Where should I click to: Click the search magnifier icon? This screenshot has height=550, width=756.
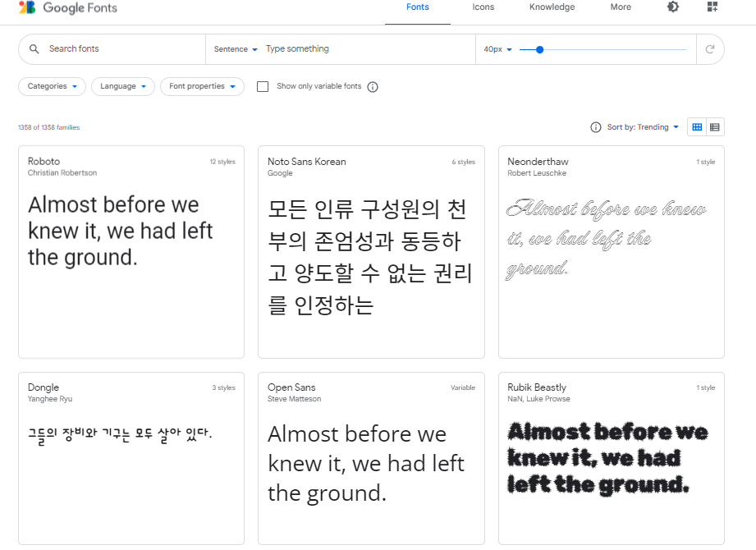coord(34,48)
